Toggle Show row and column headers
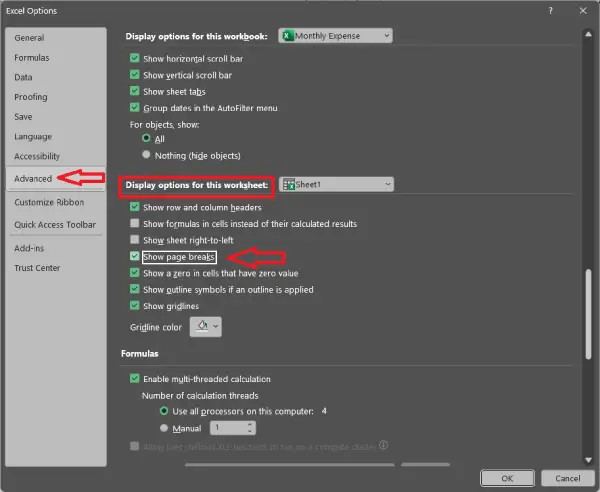The width and height of the screenshot is (600, 492). click(x=135, y=207)
